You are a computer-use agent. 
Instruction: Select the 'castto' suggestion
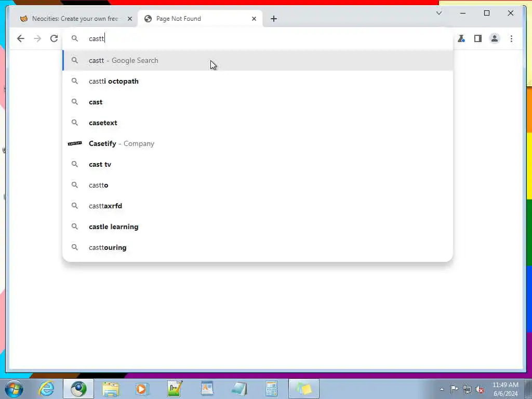pyautogui.click(x=258, y=185)
